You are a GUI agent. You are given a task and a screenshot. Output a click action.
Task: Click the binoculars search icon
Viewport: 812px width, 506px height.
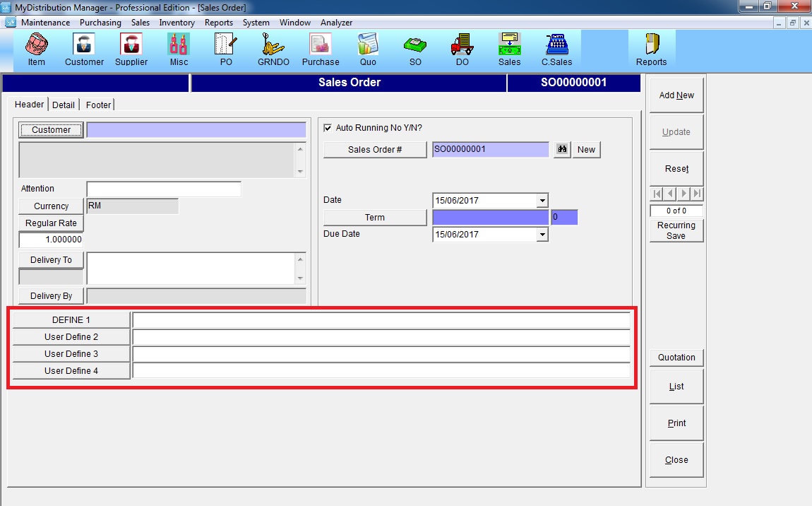[562, 150]
